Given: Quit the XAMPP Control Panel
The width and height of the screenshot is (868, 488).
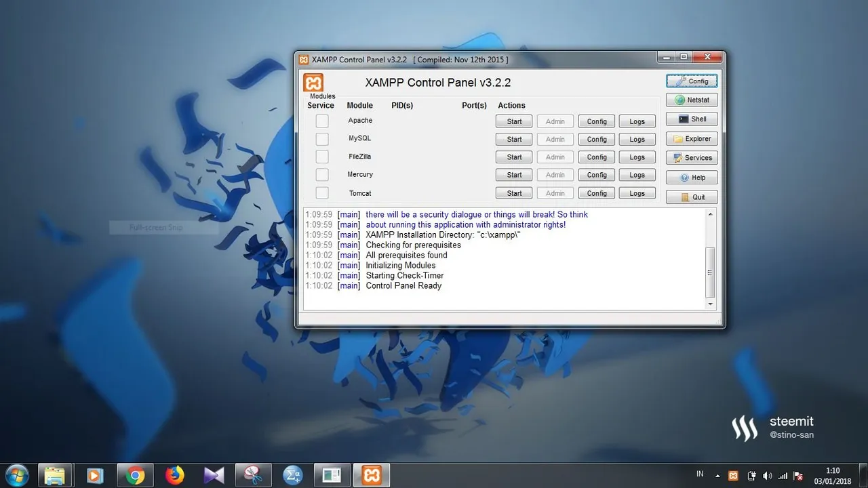Looking at the screenshot, I should [692, 197].
